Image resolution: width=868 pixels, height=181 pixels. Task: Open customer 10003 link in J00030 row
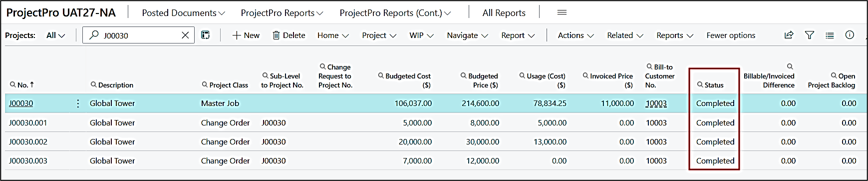tap(656, 103)
